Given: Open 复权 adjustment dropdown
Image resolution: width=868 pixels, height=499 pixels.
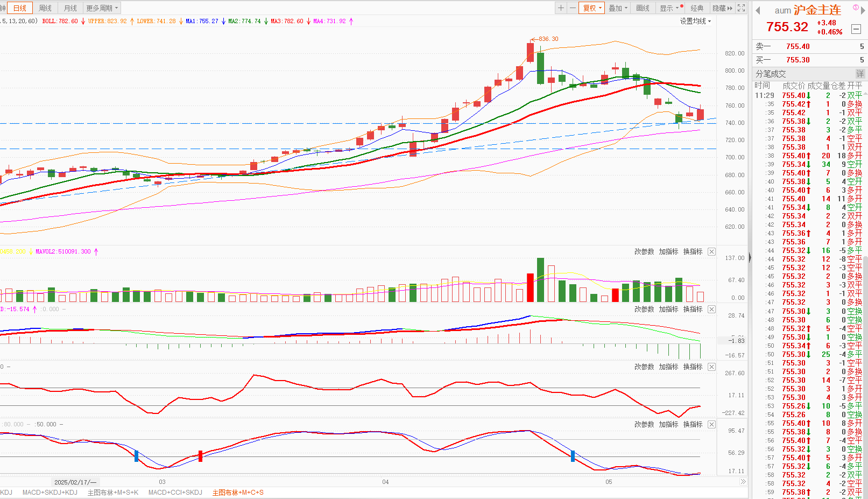Looking at the screenshot, I should [x=592, y=8].
